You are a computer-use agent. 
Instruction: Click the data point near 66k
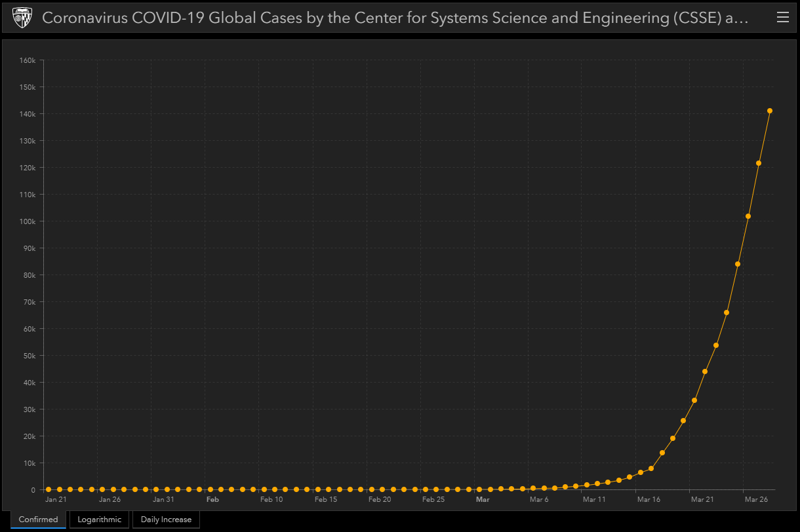[x=727, y=313]
